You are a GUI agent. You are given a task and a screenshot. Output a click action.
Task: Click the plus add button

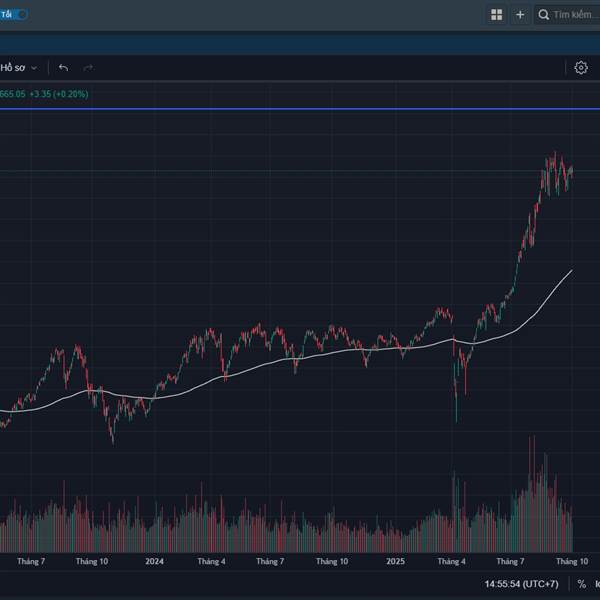(520, 15)
